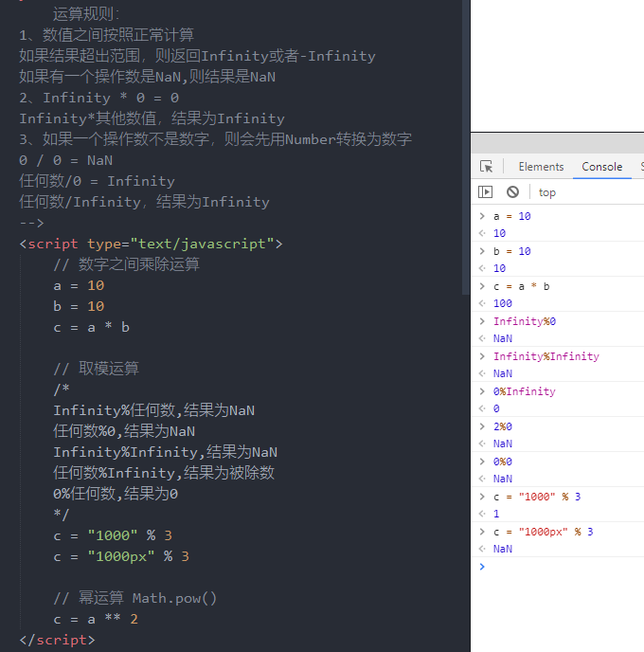Click the editor line 'c = "1000" % 3'
This screenshot has height=652, width=644.
113,535
